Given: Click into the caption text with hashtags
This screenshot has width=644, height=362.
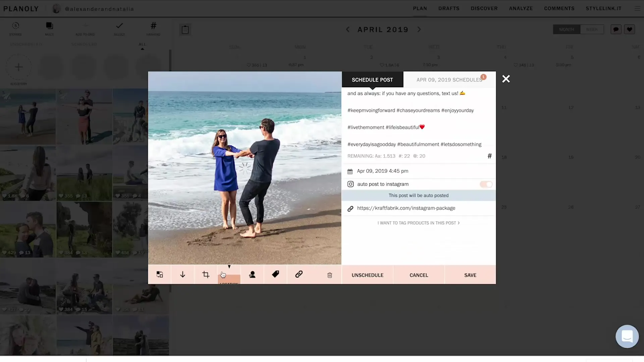Looking at the screenshot, I should 415,119.
